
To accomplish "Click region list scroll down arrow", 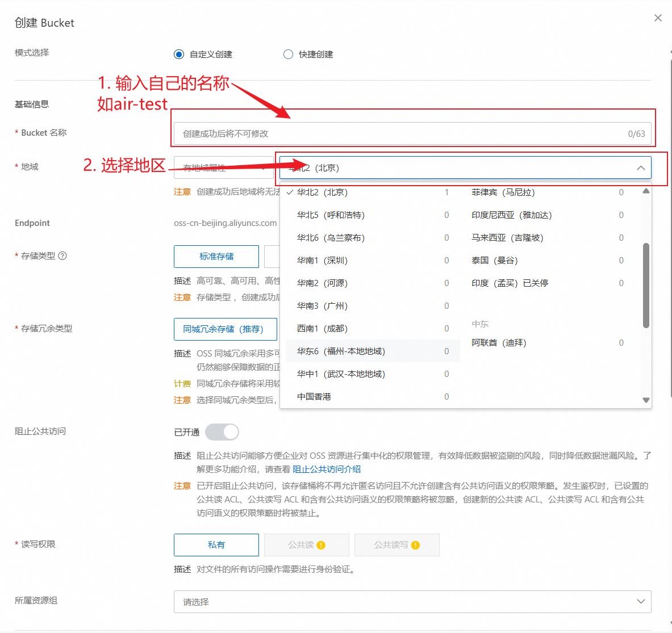I will 646,400.
